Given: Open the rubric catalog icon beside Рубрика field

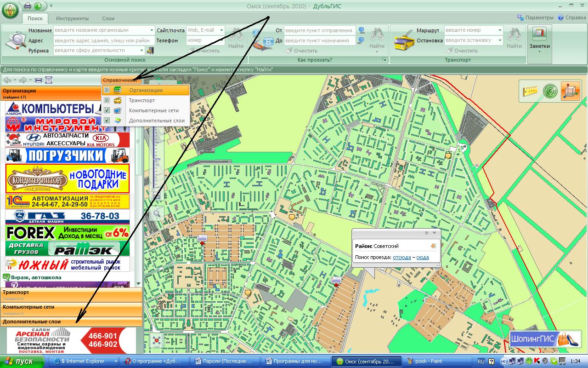Looking at the screenshot, I should coord(150,51).
